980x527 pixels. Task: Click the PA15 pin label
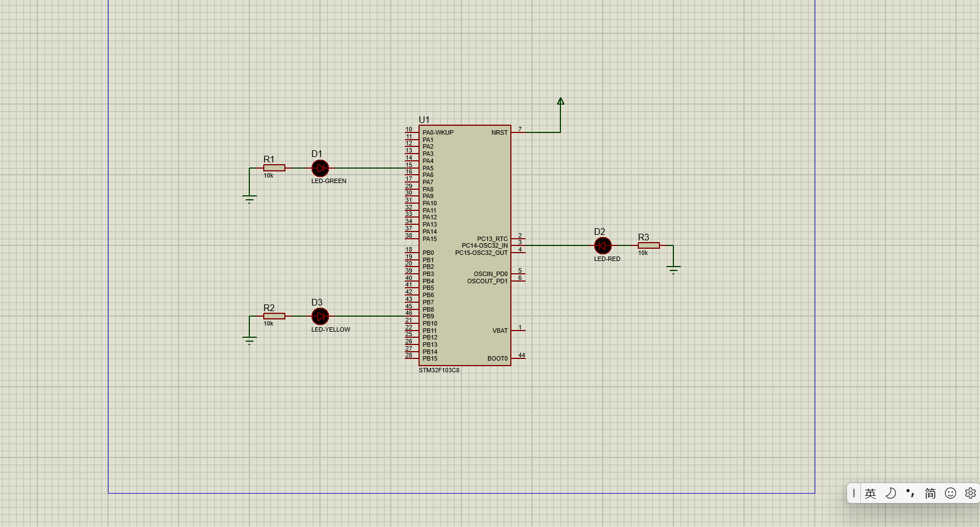coord(430,239)
